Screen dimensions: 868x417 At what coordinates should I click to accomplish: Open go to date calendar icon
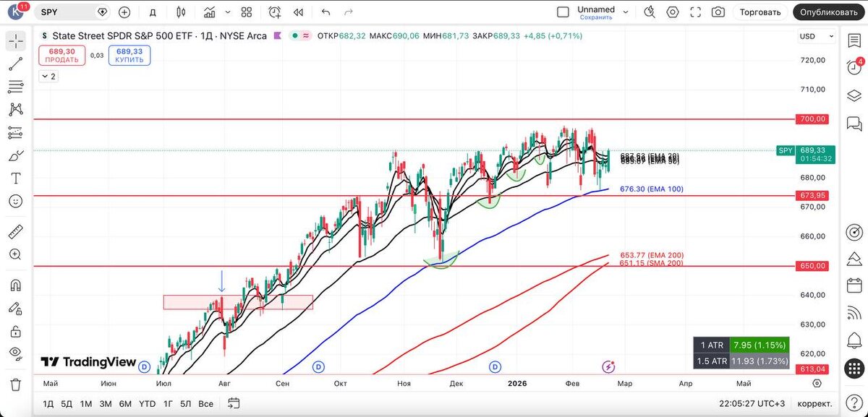(234, 403)
